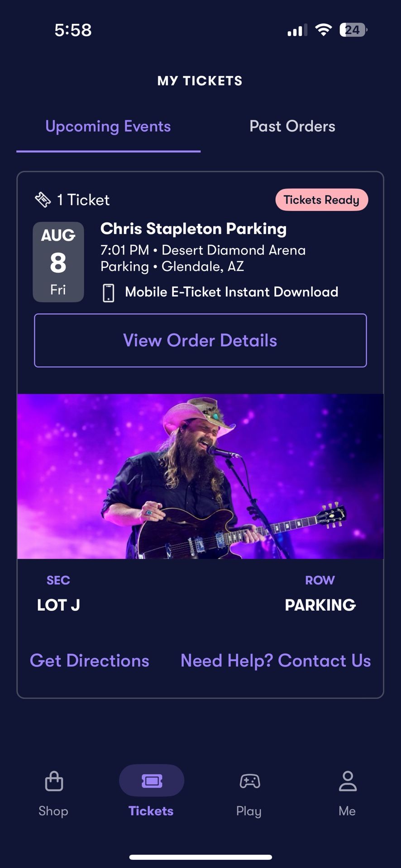The height and width of the screenshot is (868, 401).
Task: Tap the mobile phone e-ticket icon
Action: (109, 292)
